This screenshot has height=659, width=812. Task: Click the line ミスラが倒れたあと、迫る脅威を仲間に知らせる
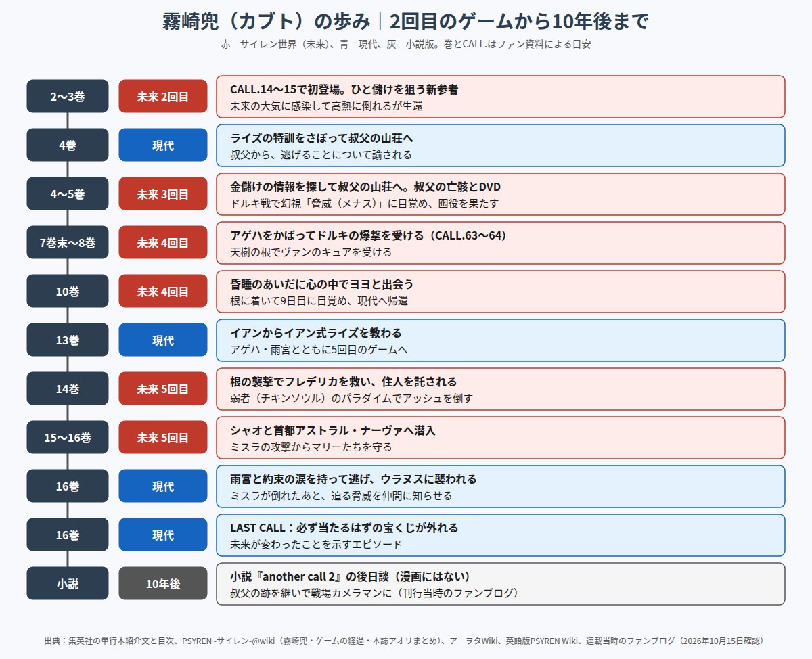[341, 495]
